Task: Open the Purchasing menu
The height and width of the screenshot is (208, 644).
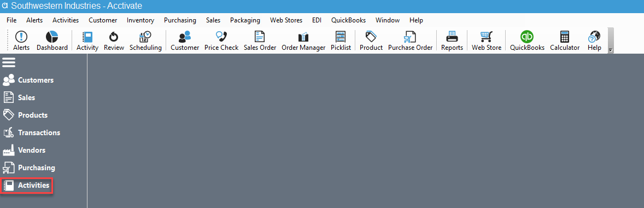Action: [x=180, y=20]
